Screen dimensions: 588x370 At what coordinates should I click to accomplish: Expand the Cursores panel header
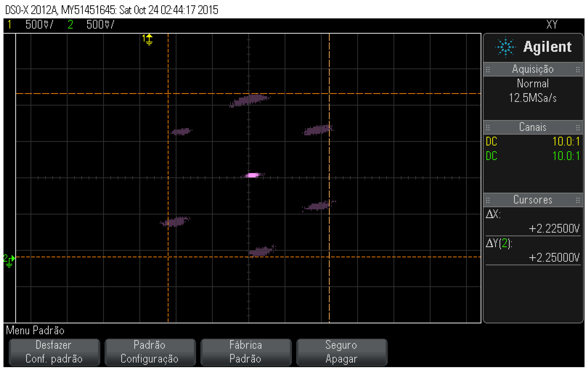tap(533, 200)
